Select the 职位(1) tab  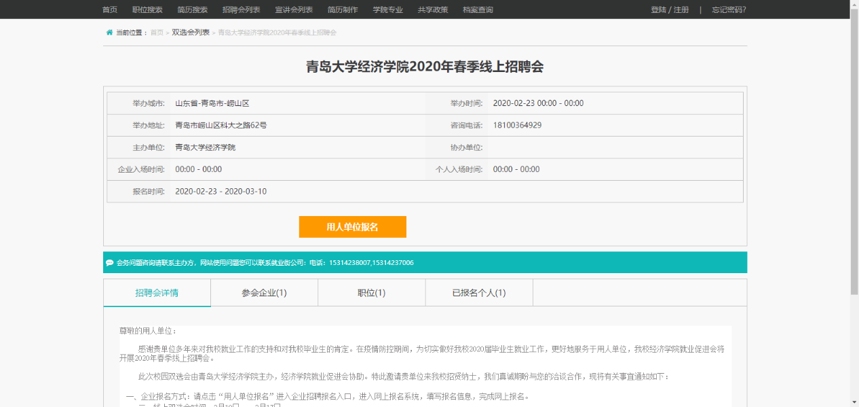click(x=372, y=293)
